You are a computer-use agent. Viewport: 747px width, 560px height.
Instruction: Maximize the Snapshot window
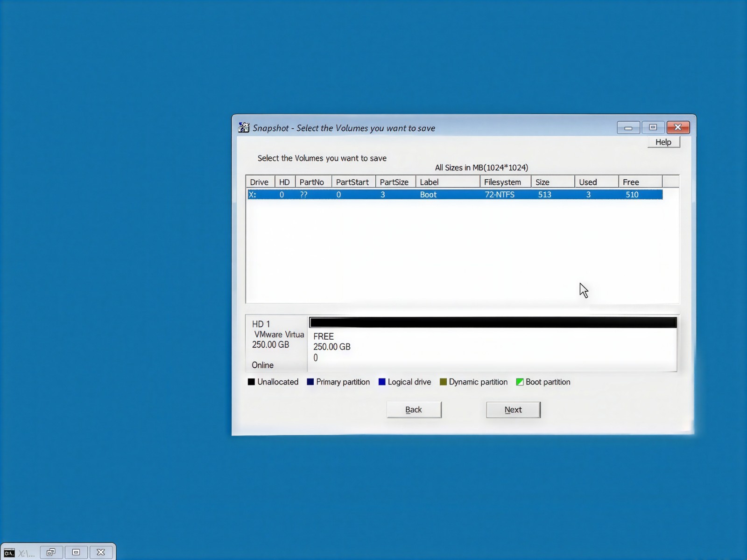(x=653, y=127)
